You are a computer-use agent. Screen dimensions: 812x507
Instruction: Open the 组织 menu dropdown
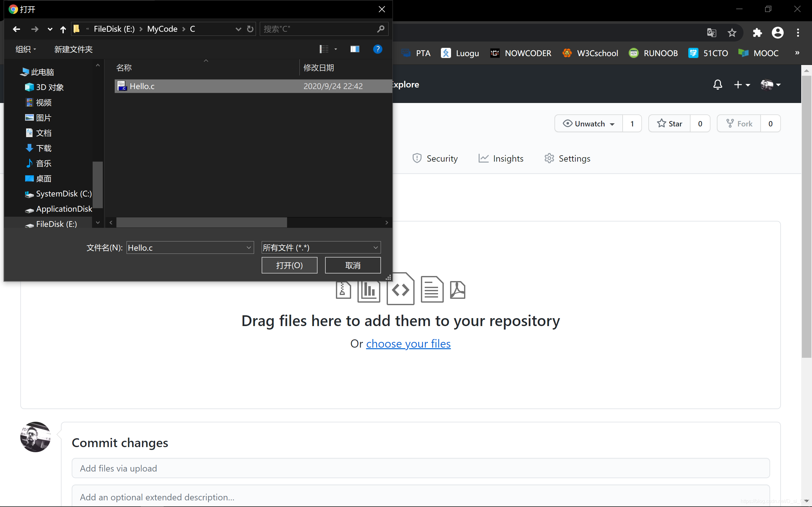pyautogui.click(x=25, y=49)
